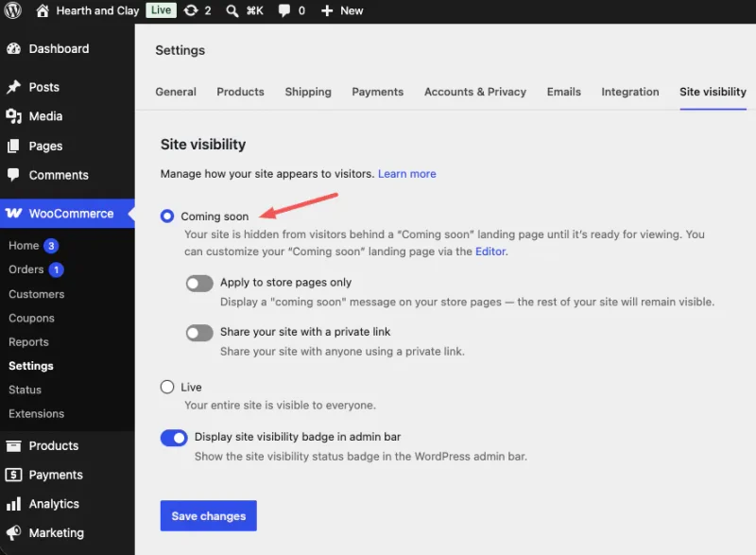Click the Live site visibility badge
Screen dimensions: 756x555
tap(161, 10)
